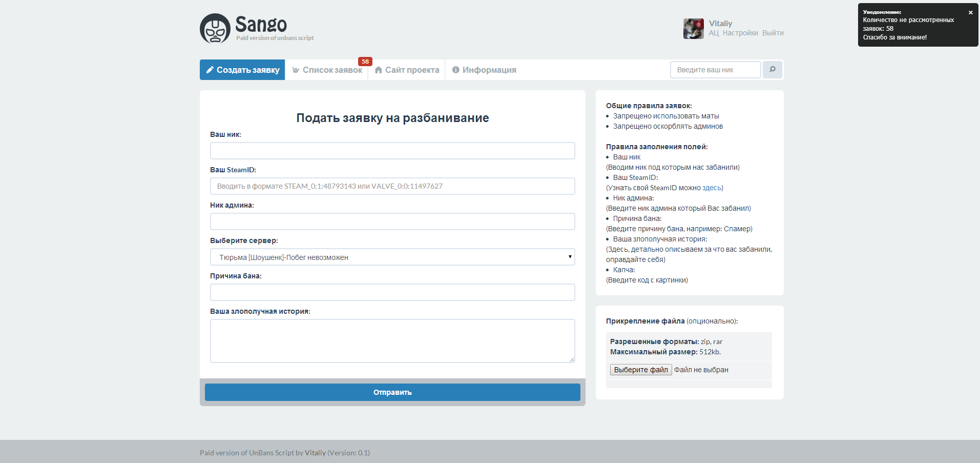Screen dimensions: 980x463
Task: Click the Подать заявку на разбанивание heading
Action: [392, 118]
